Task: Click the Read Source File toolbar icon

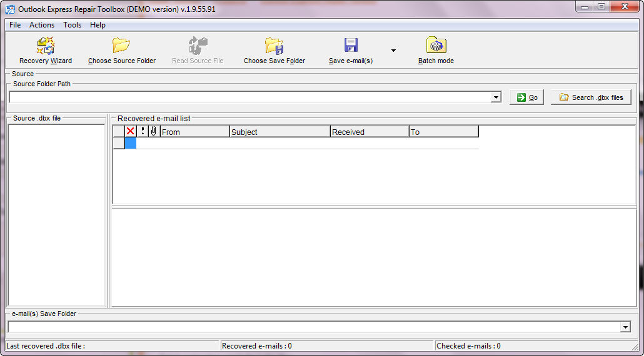Action: click(x=198, y=45)
